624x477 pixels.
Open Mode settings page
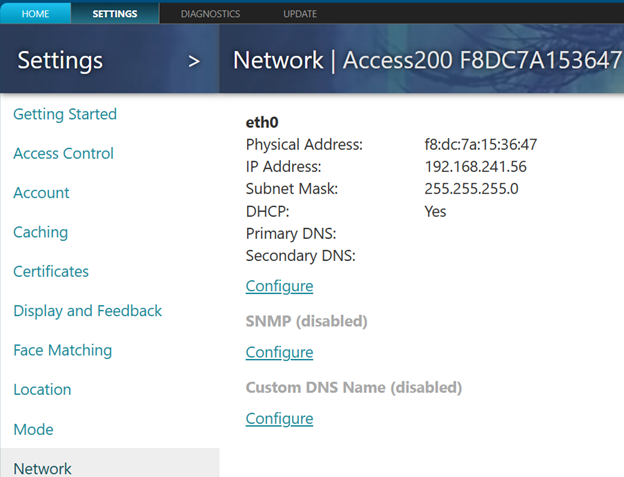33,430
